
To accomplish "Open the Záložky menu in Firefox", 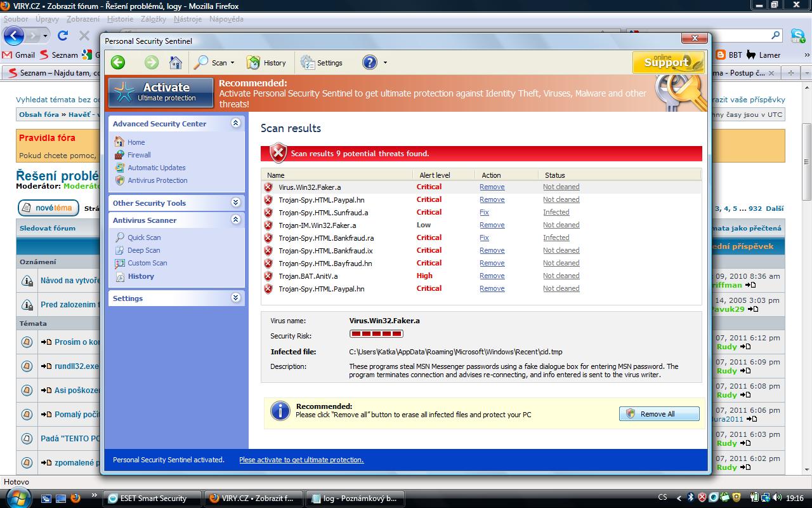I will (154, 19).
